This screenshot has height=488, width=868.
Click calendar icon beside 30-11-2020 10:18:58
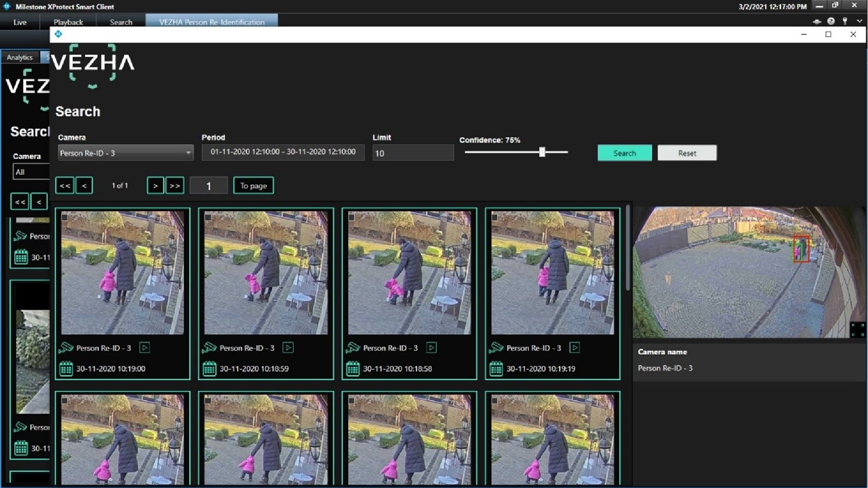[x=353, y=368]
